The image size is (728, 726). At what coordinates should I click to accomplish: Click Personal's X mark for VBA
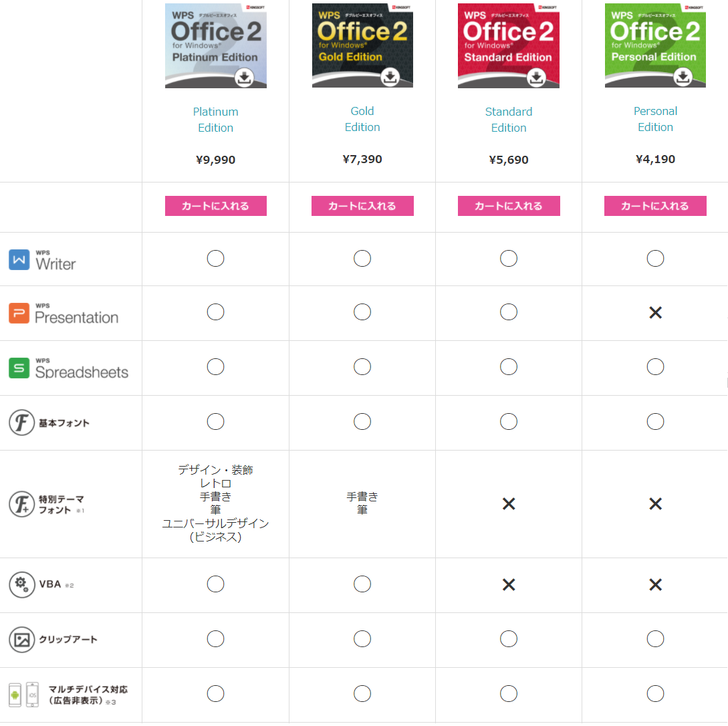tap(655, 585)
